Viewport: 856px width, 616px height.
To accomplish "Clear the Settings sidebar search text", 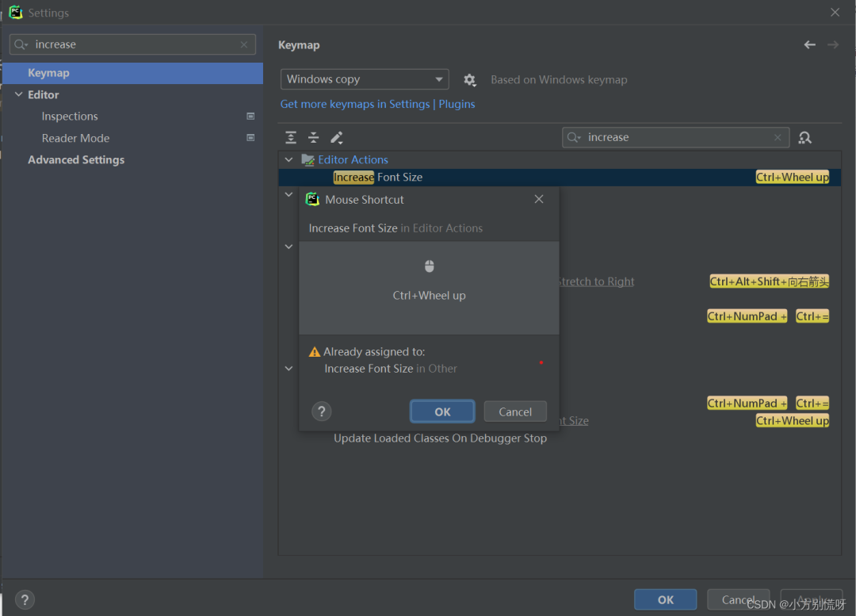I will pyautogui.click(x=244, y=45).
